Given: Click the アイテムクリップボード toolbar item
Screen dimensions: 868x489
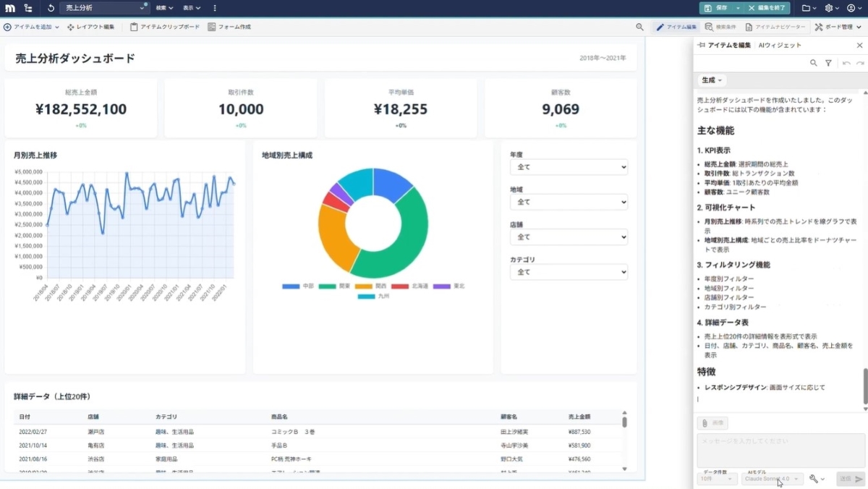Looking at the screenshot, I should pyautogui.click(x=164, y=27).
